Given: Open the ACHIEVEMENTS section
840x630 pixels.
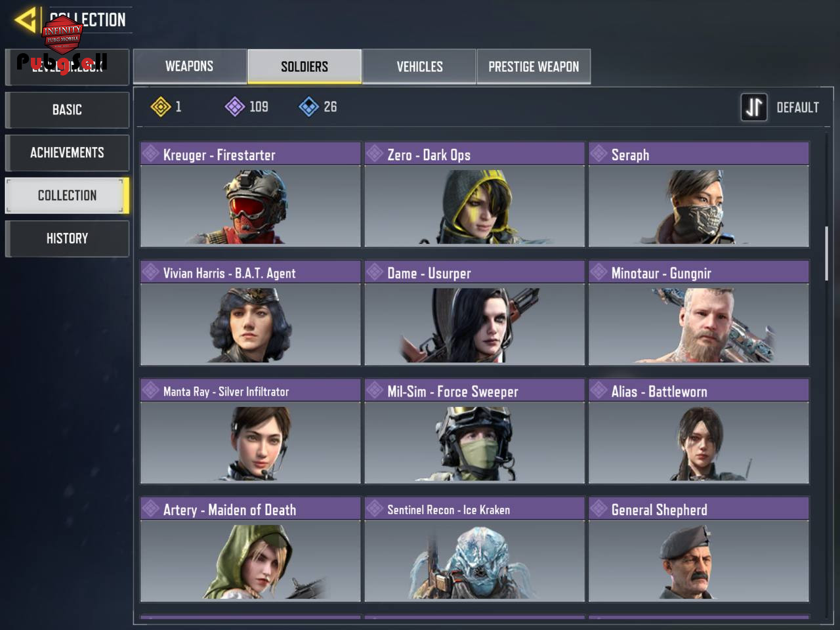Looking at the screenshot, I should [x=67, y=152].
